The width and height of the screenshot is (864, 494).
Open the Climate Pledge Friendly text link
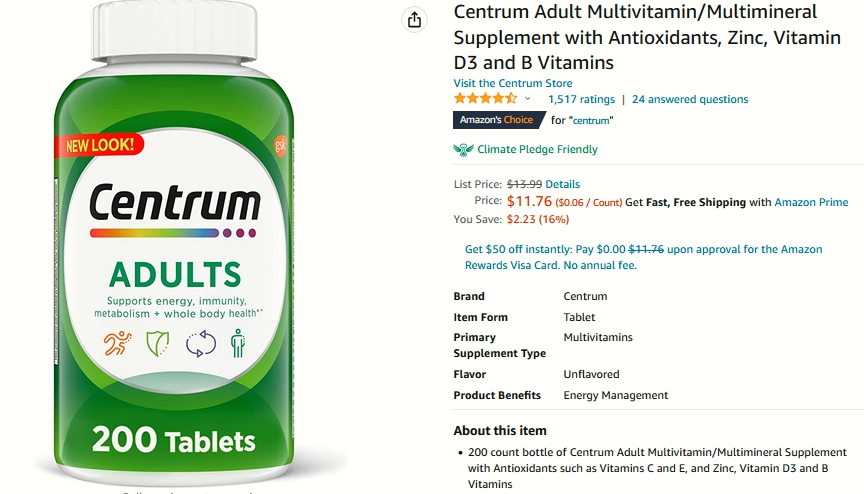point(537,149)
